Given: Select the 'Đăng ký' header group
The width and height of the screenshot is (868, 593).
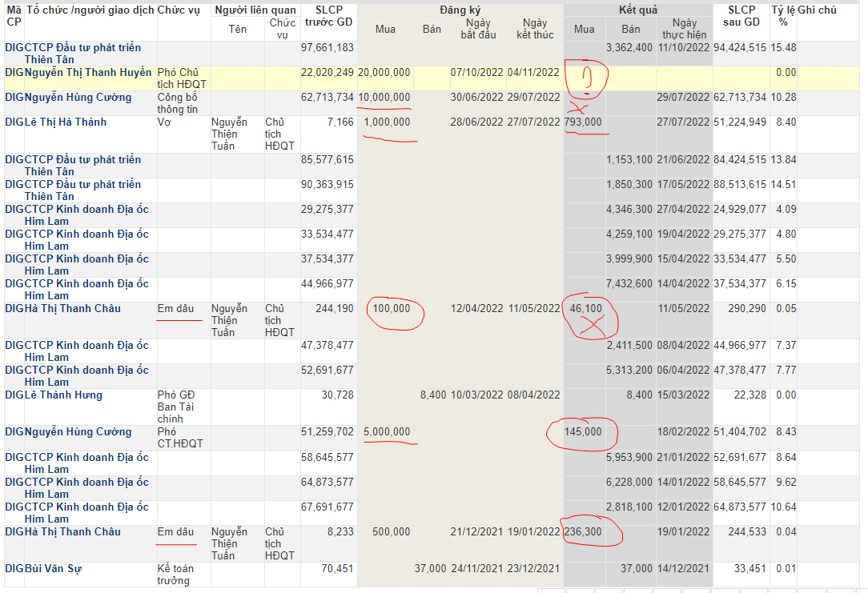Looking at the screenshot, I should [460, 10].
